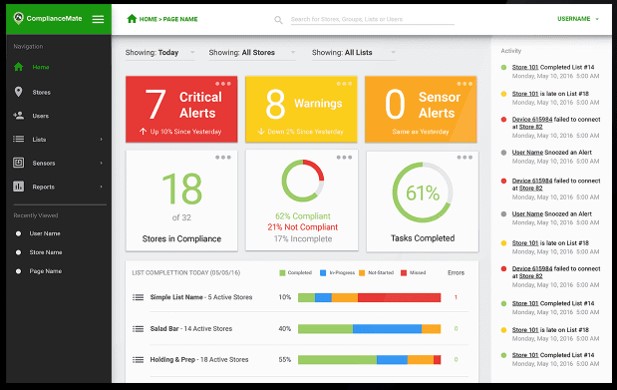This screenshot has height=390, width=617.
Task: Open recently viewed Page Name
Action: click(46, 271)
